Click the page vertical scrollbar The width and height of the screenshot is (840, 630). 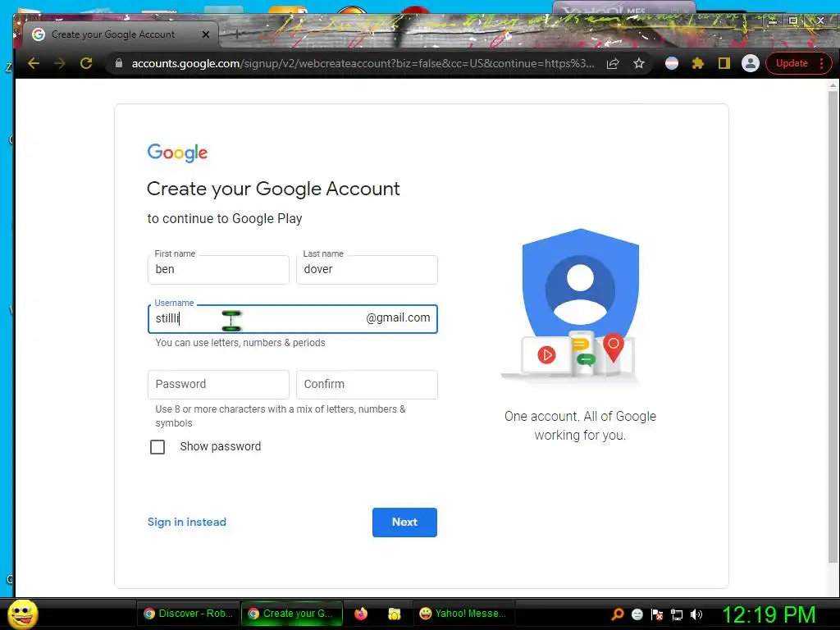tap(833, 326)
